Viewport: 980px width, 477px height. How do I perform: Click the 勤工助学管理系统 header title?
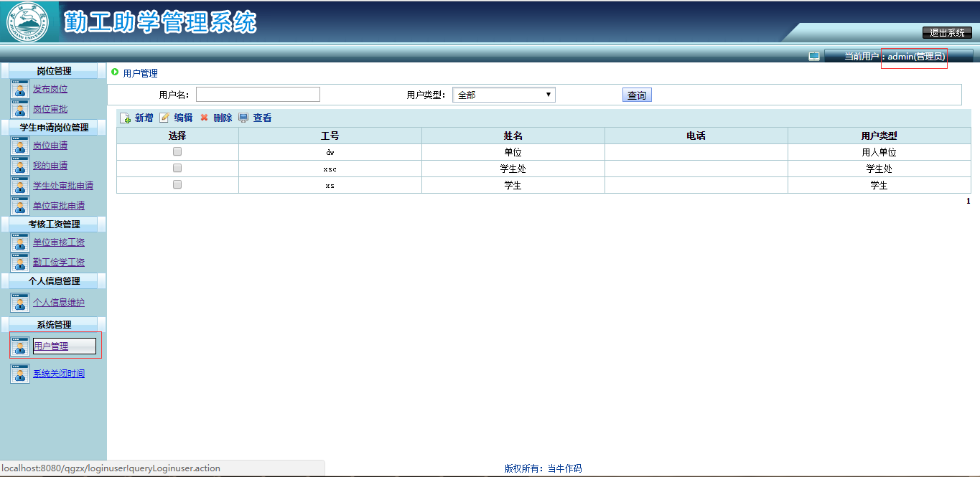[x=159, y=22]
